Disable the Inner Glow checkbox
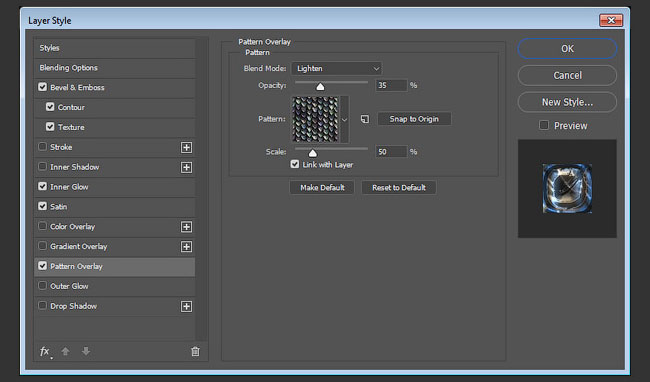Screen dimensions: 650x382 42,186
